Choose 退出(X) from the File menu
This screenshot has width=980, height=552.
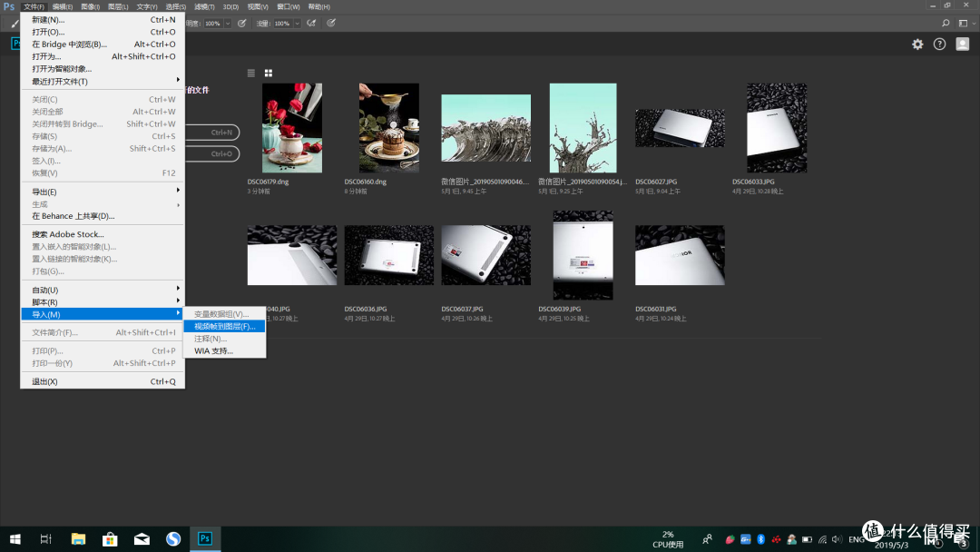point(103,381)
